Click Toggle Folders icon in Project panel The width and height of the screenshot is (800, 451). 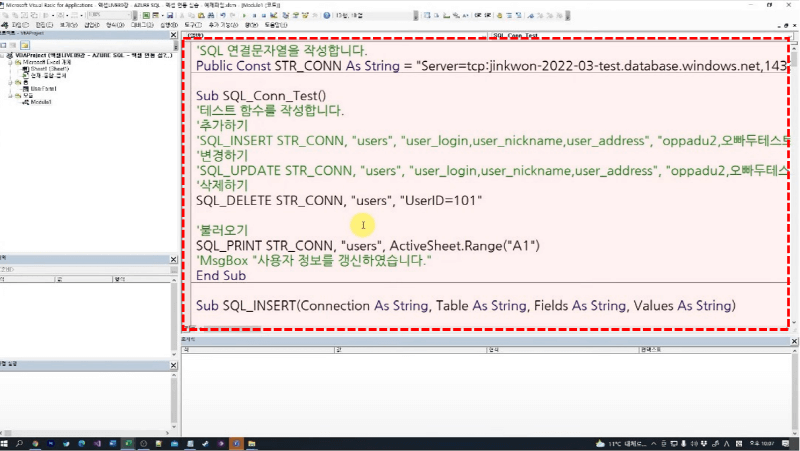pyautogui.click(x=24, y=45)
